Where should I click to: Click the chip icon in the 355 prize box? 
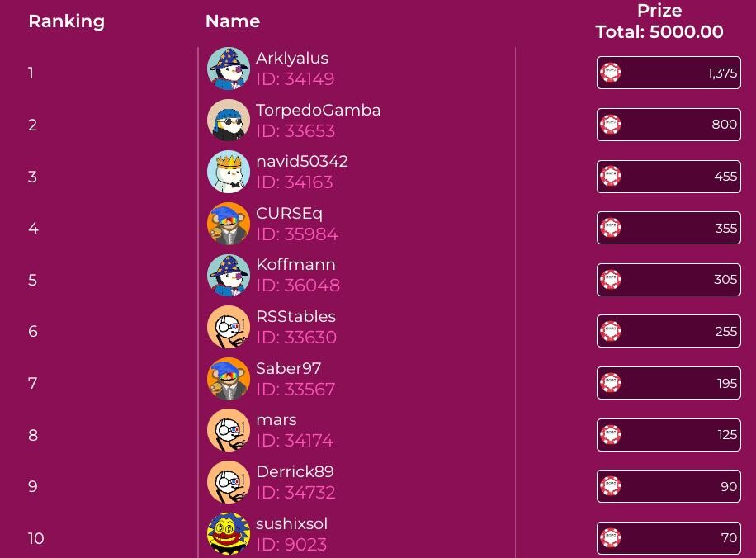(611, 228)
